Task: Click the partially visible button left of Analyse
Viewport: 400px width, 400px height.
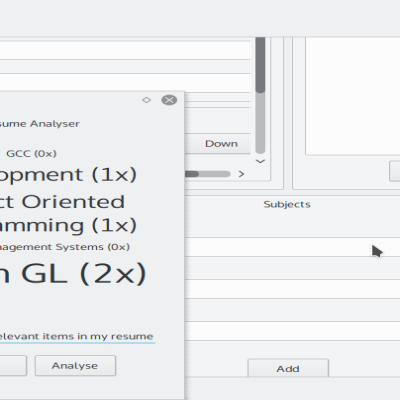Action: click(13, 366)
